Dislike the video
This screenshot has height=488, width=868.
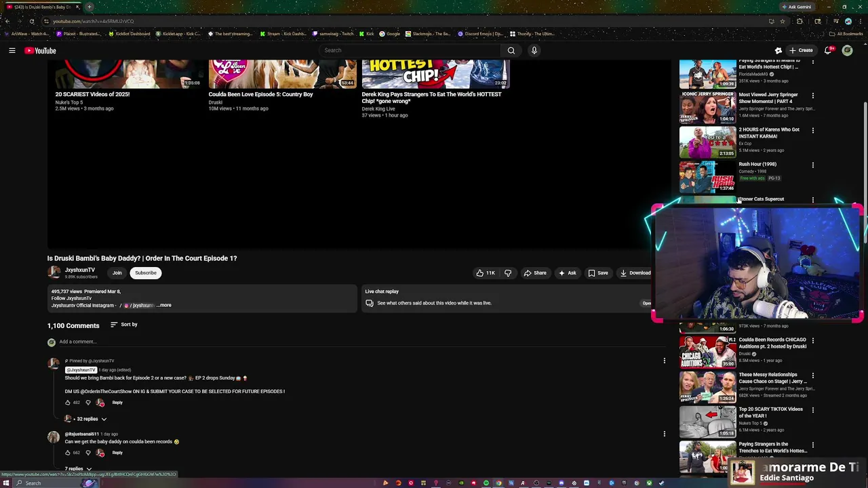click(508, 273)
